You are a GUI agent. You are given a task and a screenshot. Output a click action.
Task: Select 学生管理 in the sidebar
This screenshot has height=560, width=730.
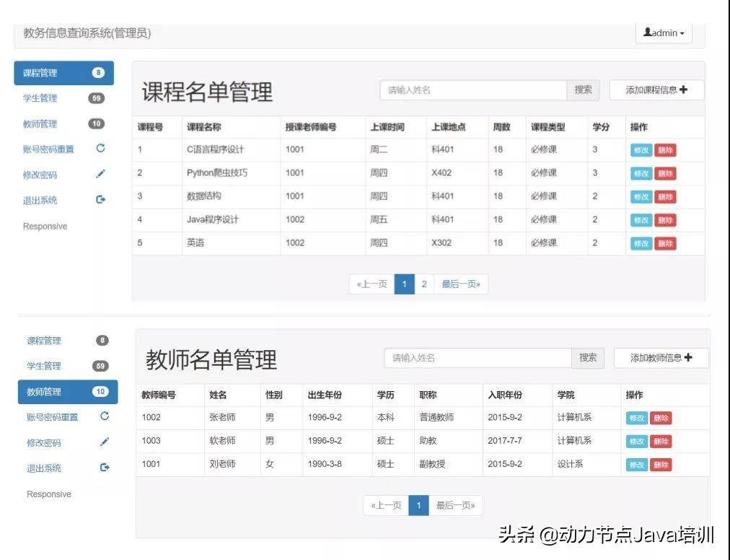point(40,98)
